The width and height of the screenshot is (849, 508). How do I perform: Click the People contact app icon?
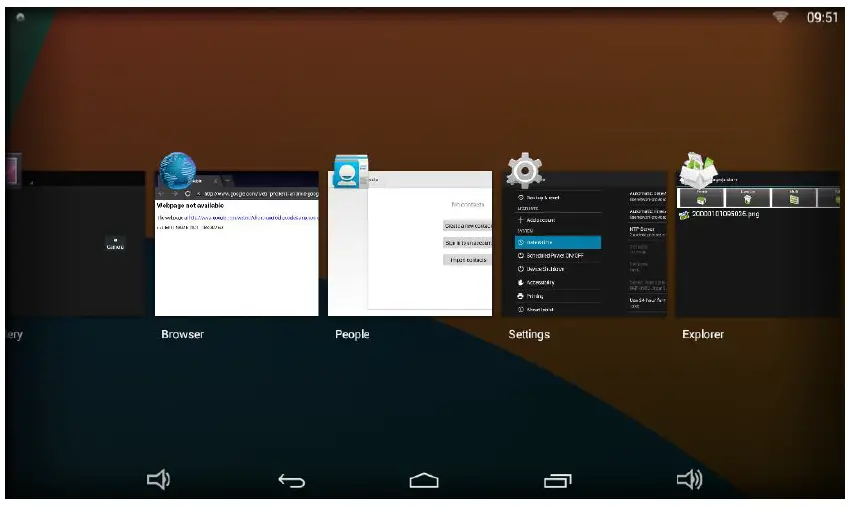pos(350,172)
